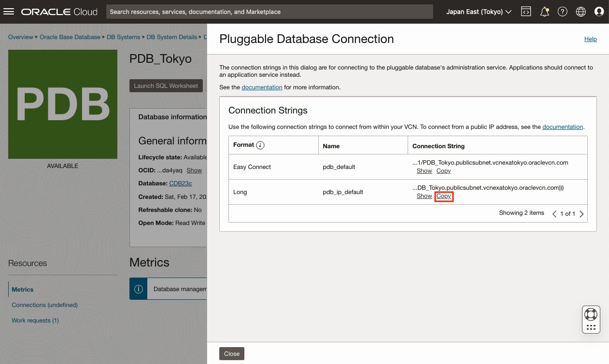Viewport: 609px width, 364px height.
Task: Open the Cloud Shell developer tools icon
Action: tap(526, 12)
